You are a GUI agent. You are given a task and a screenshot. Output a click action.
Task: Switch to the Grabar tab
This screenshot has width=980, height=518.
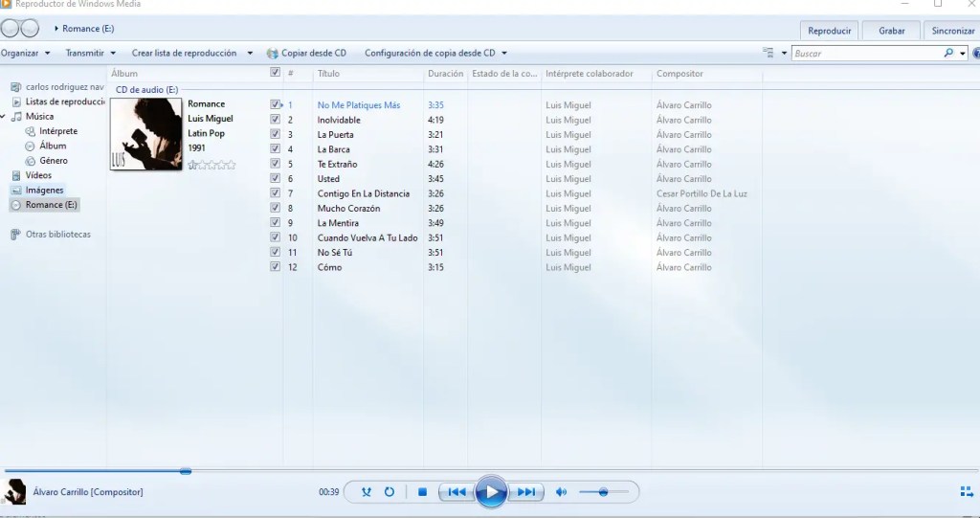pyautogui.click(x=891, y=31)
